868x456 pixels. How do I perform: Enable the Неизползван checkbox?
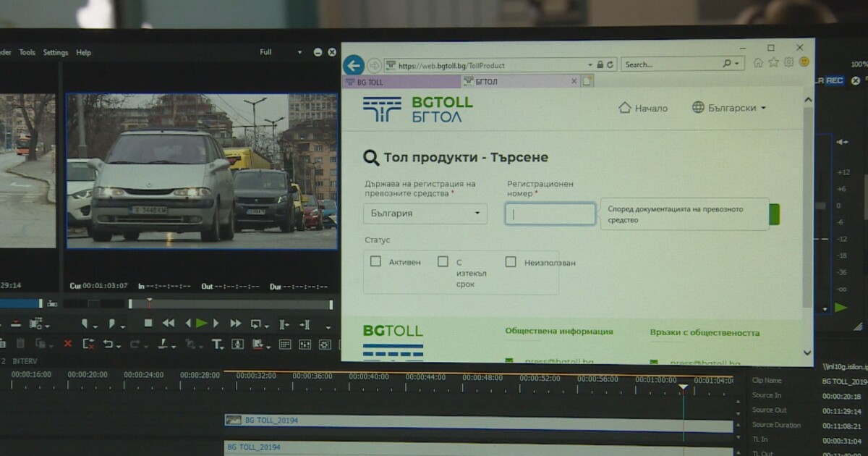point(511,262)
